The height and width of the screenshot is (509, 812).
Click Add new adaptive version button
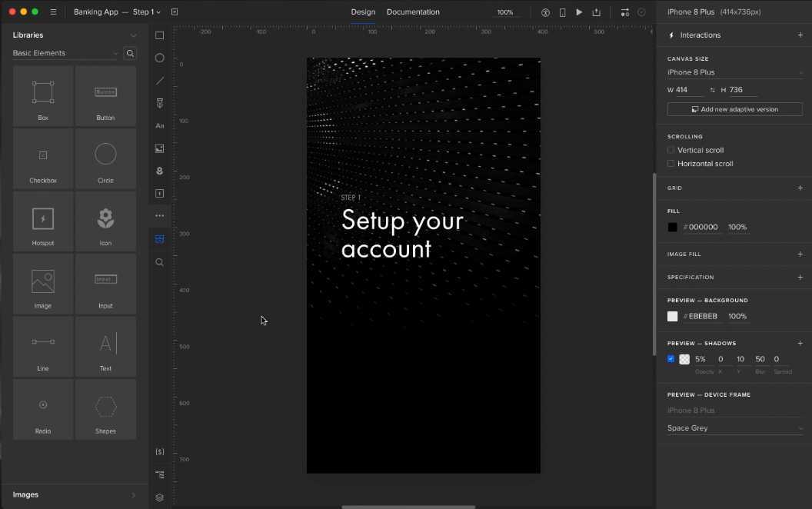(x=735, y=109)
